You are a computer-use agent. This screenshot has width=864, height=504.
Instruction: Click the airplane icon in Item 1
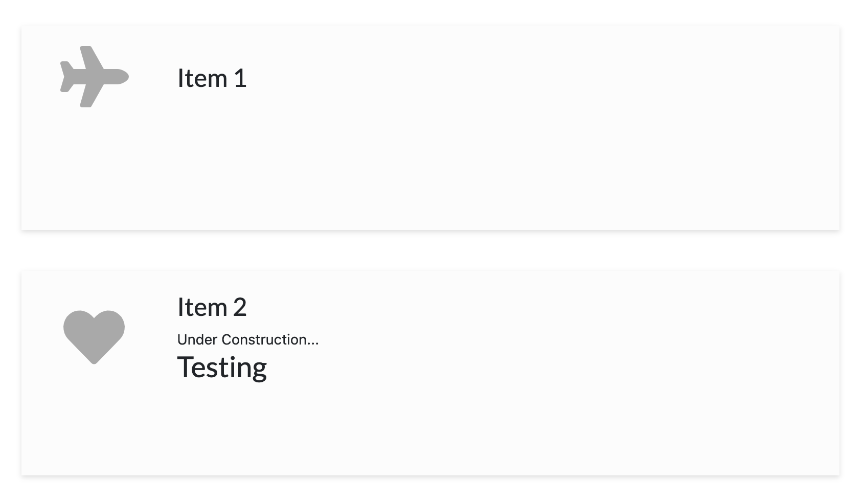[95, 77]
